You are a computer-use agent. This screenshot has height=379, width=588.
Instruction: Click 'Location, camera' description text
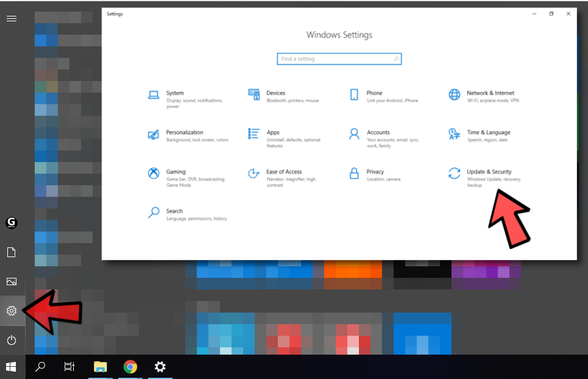pos(384,179)
